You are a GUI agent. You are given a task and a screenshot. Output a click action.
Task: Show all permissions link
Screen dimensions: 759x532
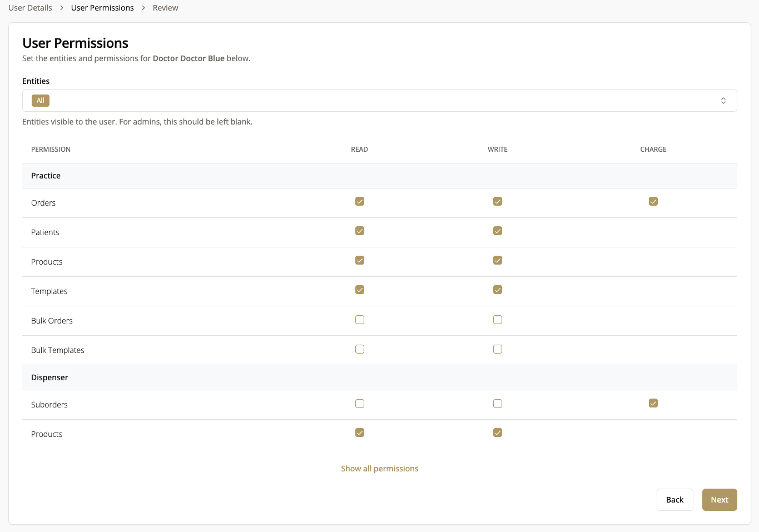379,469
